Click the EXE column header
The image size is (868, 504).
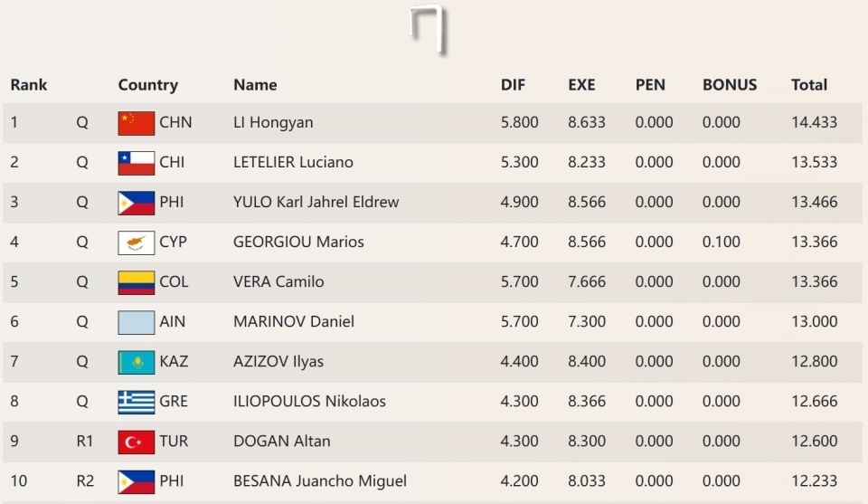[581, 85]
